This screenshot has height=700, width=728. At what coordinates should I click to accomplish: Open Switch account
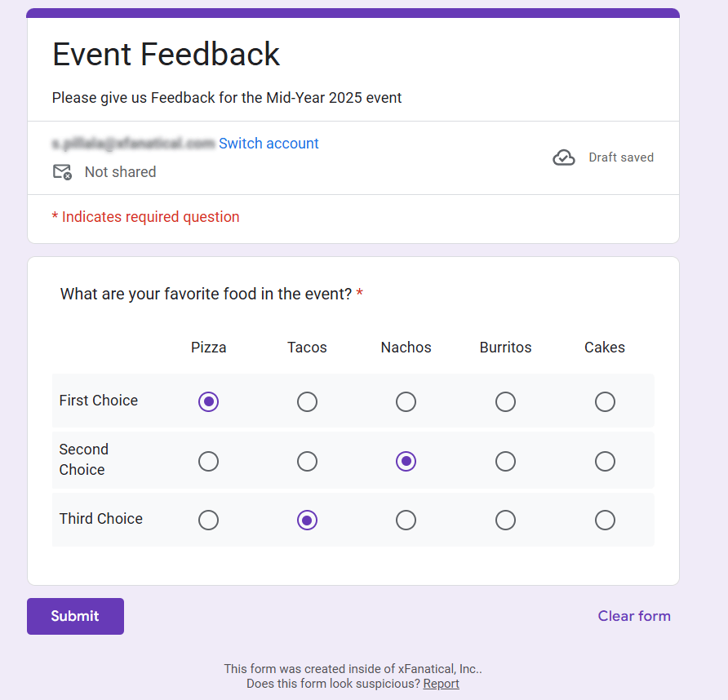tap(269, 143)
